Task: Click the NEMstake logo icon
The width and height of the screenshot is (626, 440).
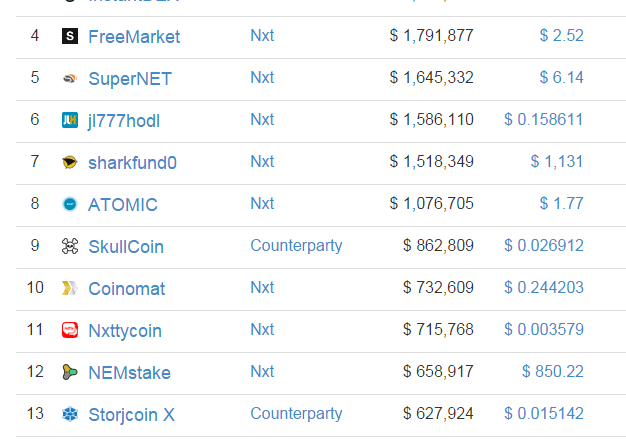Action: tap(70, 372)
